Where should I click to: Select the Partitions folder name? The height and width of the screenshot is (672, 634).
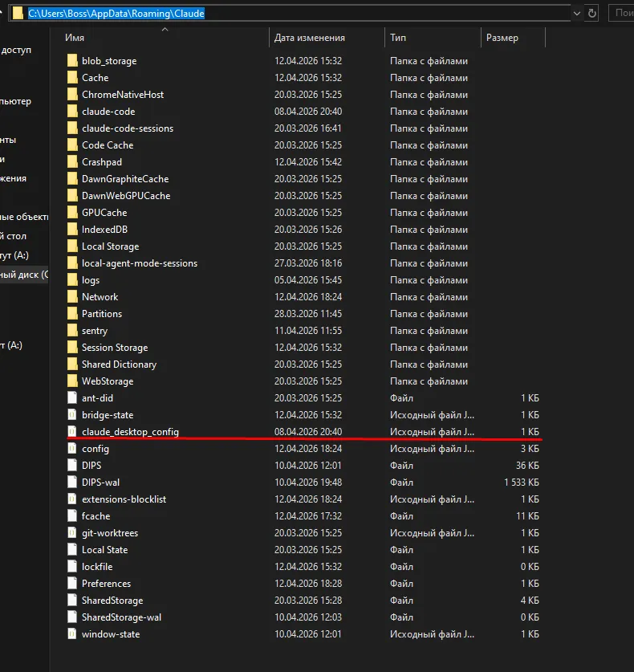point(102,314)
